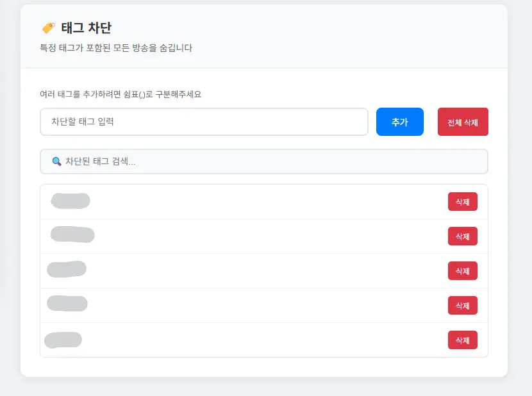
Task: Select the second blurred tag name
Action: [72, 235]
